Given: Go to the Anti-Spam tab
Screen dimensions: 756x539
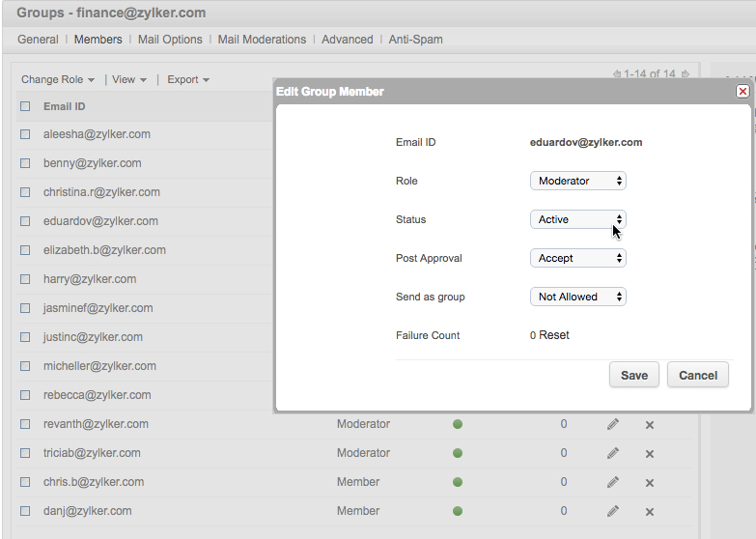Looking at the screenshot, I should pyautogui.click(x=415, y=40).
